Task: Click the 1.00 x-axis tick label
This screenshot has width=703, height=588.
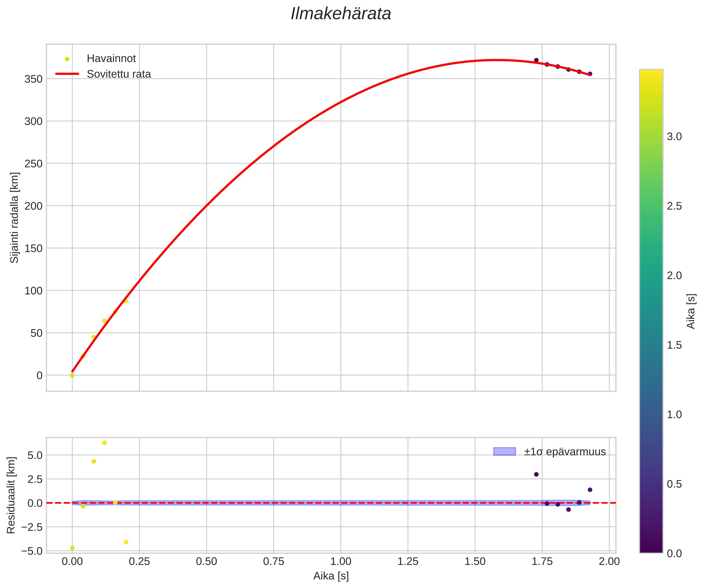Action: [341, 562]
